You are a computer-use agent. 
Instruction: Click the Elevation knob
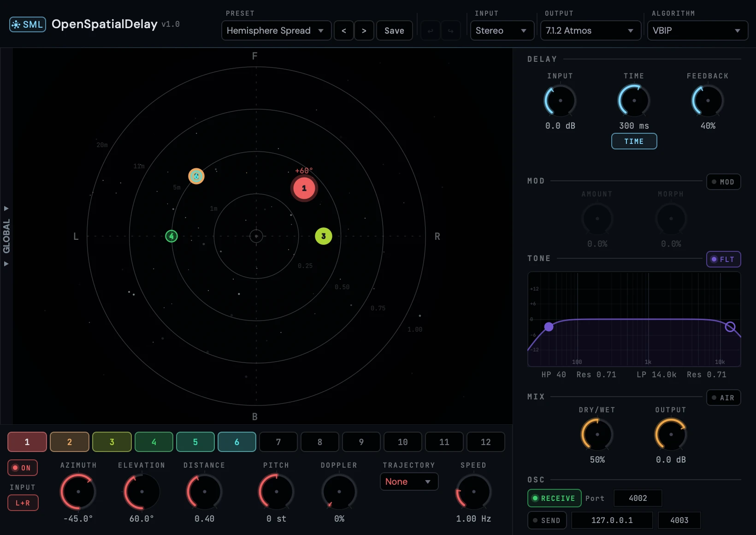[142, 492]
